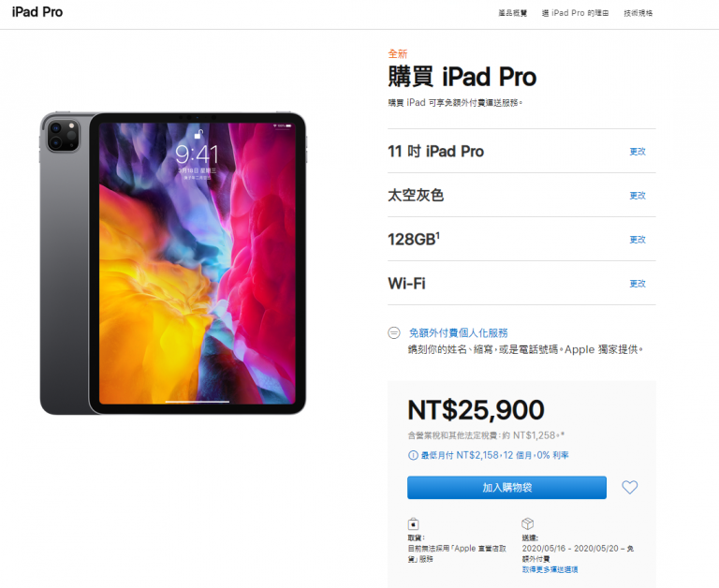719x588 pixels.
Task: Click the 加入購物袋 add to bag button
Action: (506, 487)
